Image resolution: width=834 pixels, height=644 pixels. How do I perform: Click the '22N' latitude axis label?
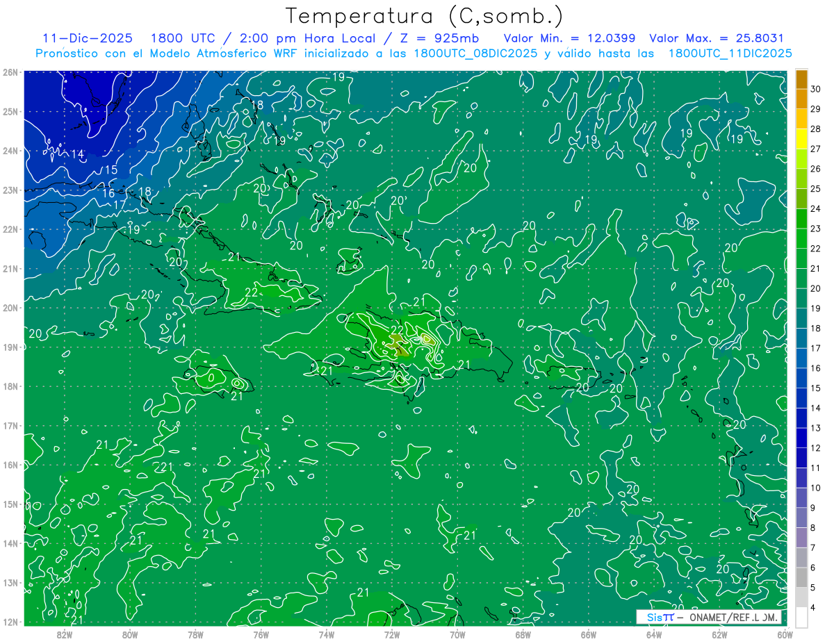(10, 229)
